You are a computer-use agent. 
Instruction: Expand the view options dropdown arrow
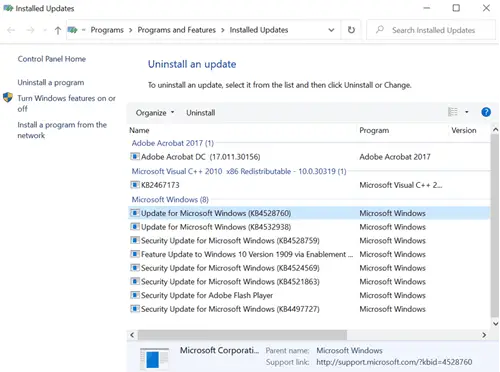(467, 112)
